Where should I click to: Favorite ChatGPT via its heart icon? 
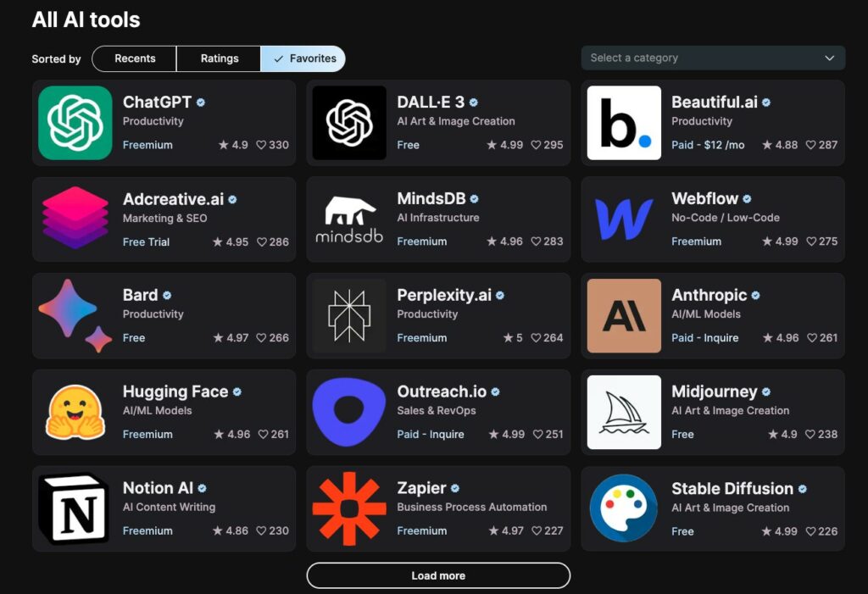click(x=261, y=145)
